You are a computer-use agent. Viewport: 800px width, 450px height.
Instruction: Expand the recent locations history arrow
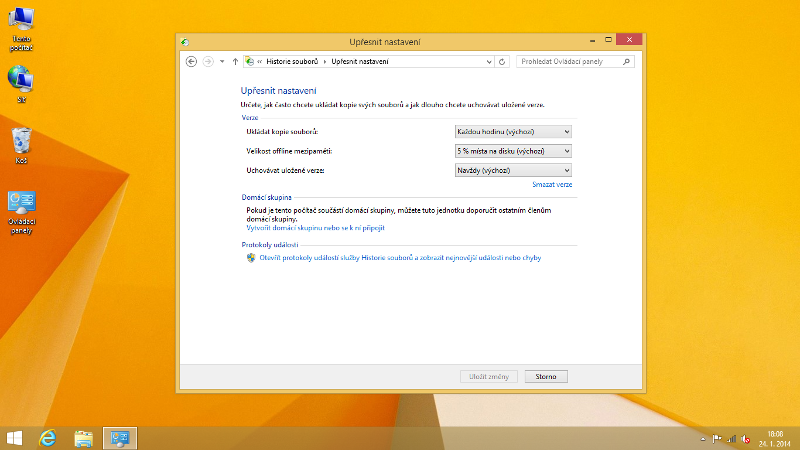(221, 61)
